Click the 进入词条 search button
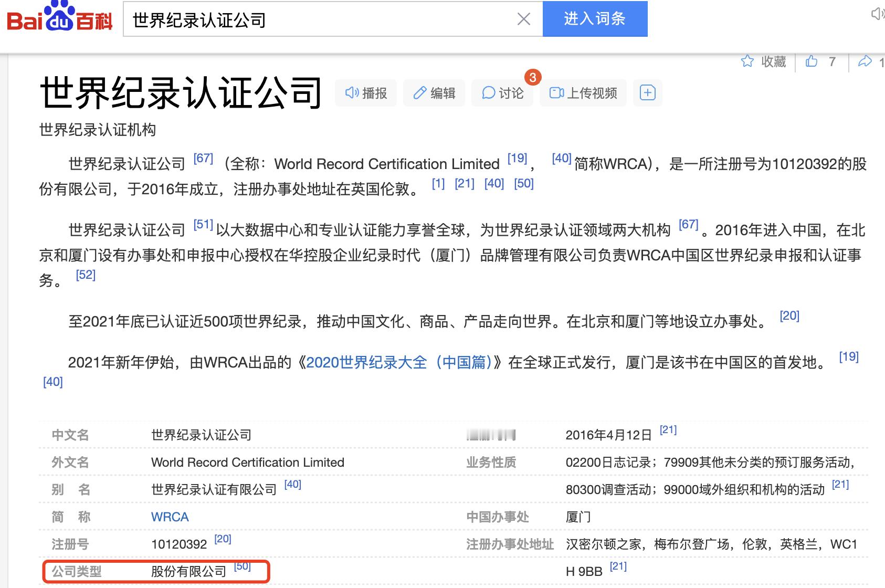This screenshot has width=885, height=588. [x=595, y=19]
